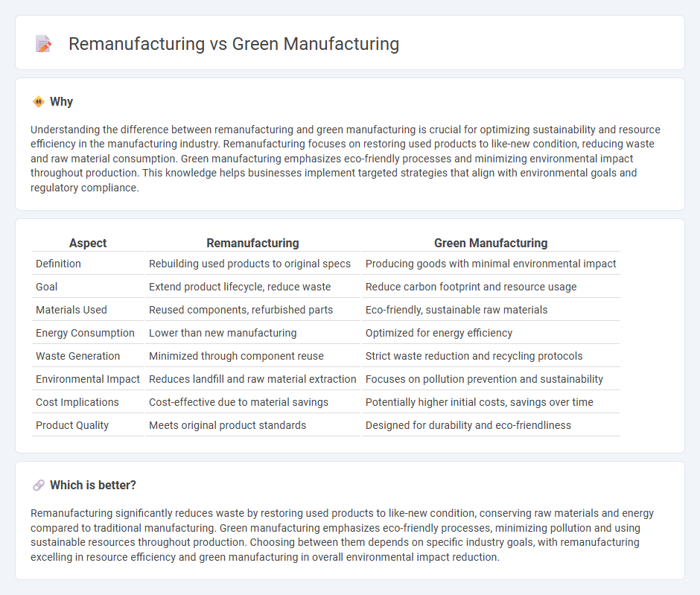Click the 'Cost Implications' row label
700x595 pixels.
[x=77, y=403]
